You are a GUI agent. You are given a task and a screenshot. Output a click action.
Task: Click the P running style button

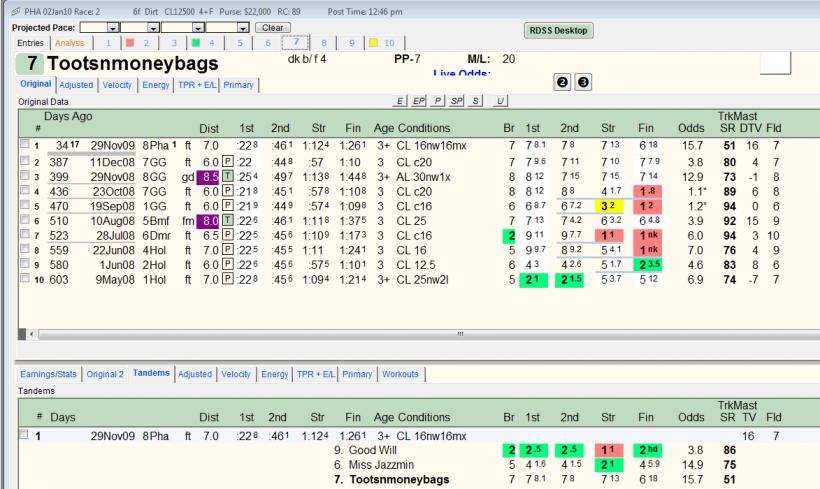(438, 101)
